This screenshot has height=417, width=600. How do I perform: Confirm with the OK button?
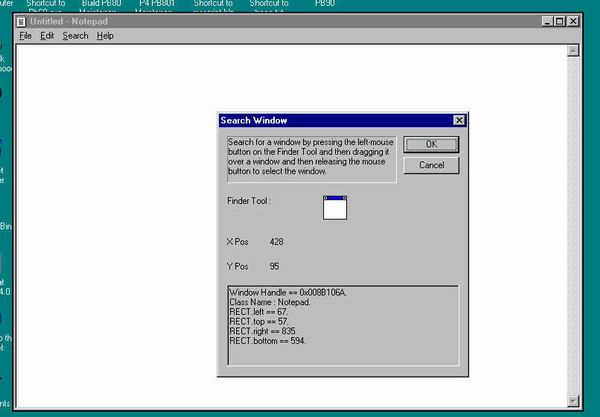[x=431, y=144]
